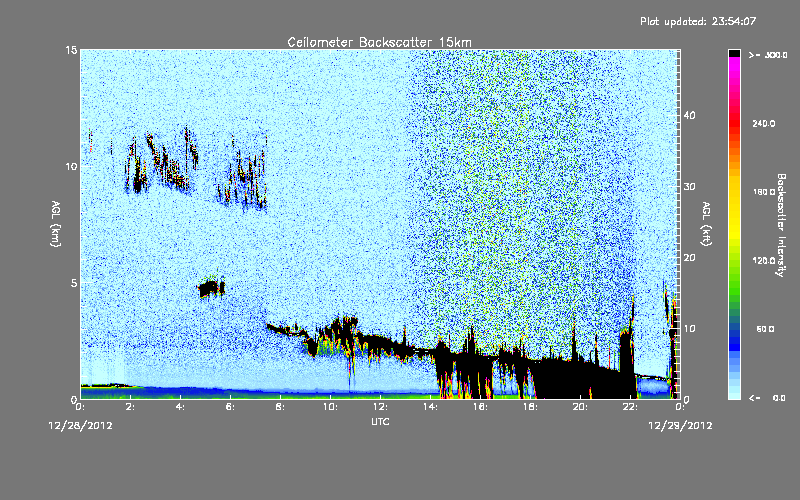Click the black top swatch of the colorbar
The width and height of the screenshot is (800, 500).
pos(734,53)
